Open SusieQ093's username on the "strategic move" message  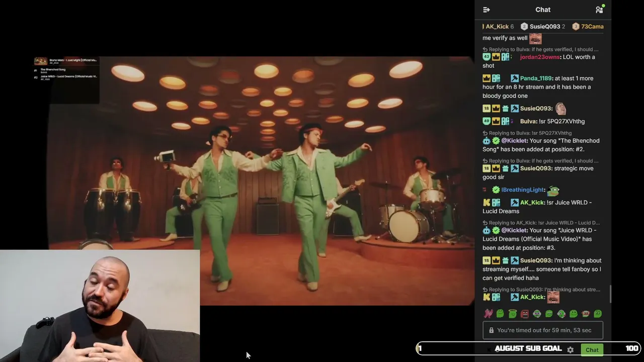pos(536,168)
